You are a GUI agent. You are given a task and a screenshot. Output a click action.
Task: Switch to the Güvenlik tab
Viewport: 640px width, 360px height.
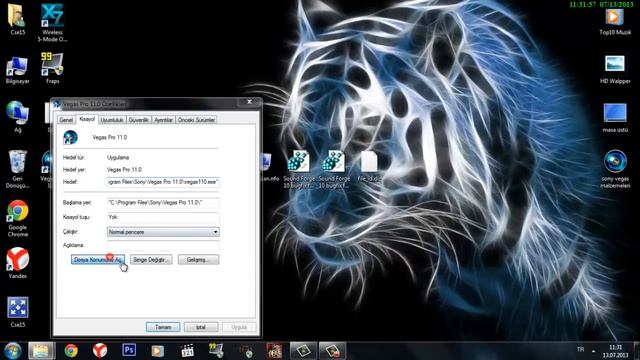(139, 120)
